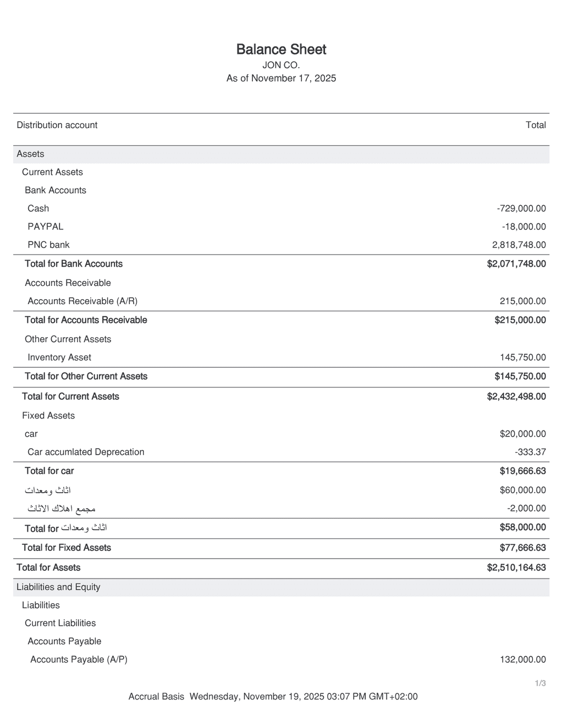Click Total for Current Assets amount
This screenshot has width=563, height=728.
point(516,396)
